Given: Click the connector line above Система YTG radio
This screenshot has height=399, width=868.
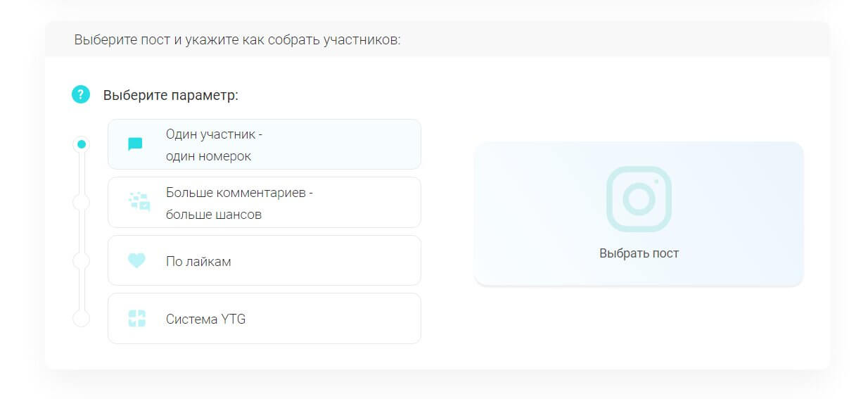Looking at the screenshot, I should pyautogui.click(x=82, y=290).
